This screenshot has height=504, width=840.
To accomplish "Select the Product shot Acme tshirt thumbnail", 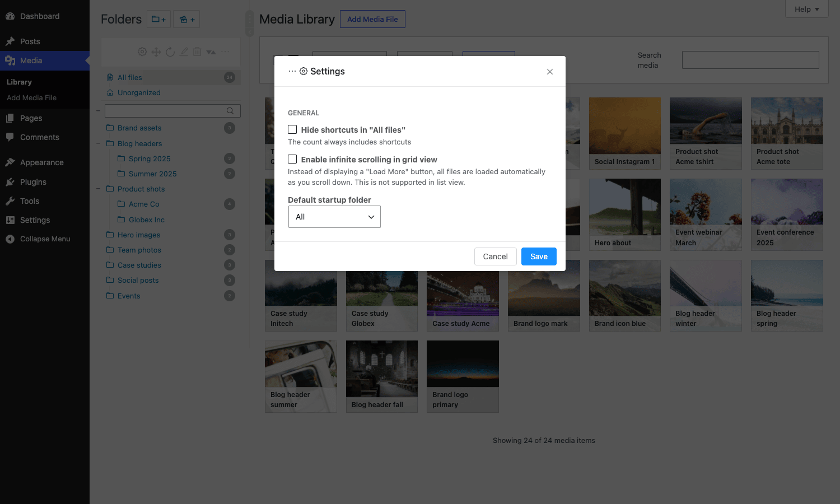I will point(706,133).
